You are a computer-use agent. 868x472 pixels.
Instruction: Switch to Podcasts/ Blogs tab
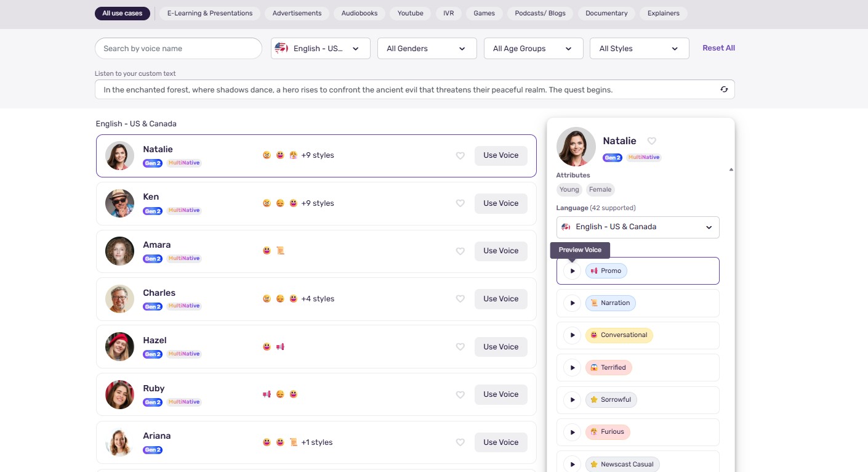coord(540,13)
